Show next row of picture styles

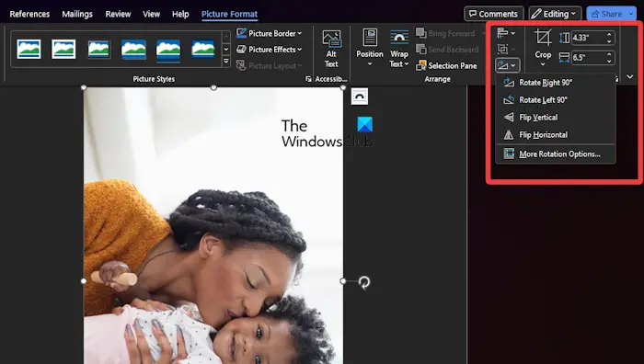(226, 50)
